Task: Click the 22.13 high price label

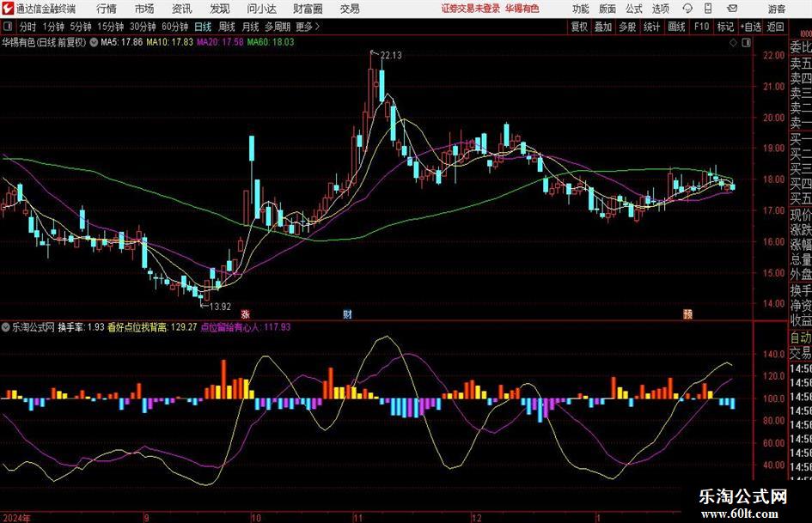Action: point(390,56)
